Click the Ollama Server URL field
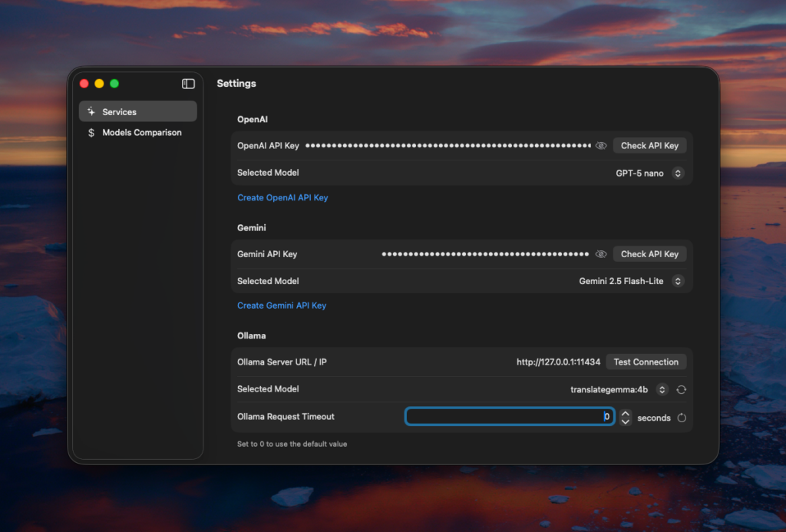 click(558, 362)
